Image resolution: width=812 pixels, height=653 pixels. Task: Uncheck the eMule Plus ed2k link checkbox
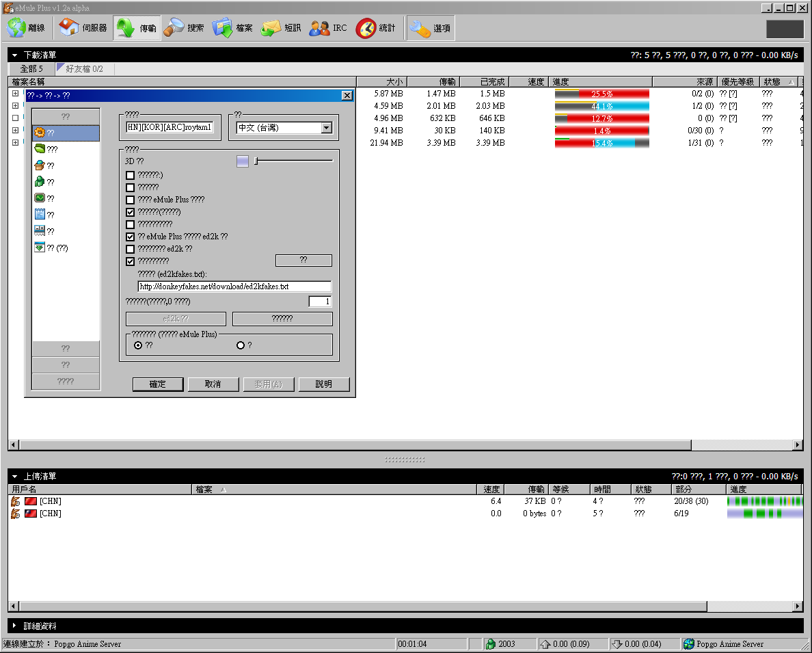tap(131, 237)
